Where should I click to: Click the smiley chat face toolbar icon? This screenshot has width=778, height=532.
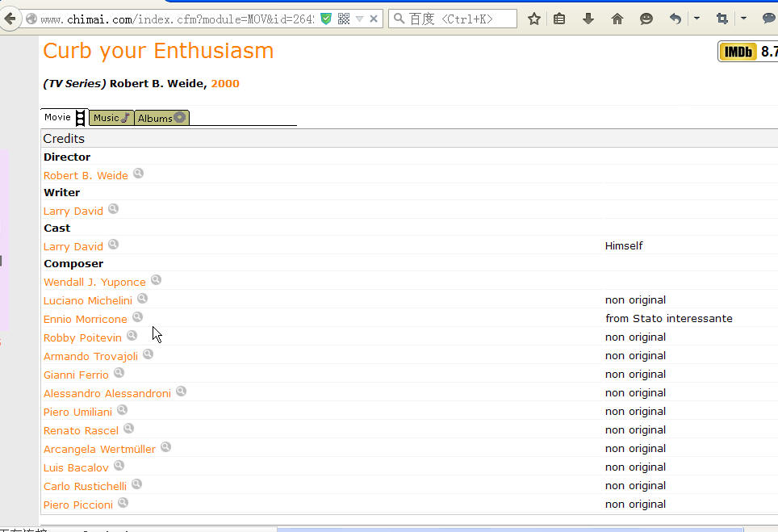pos(646,19)
